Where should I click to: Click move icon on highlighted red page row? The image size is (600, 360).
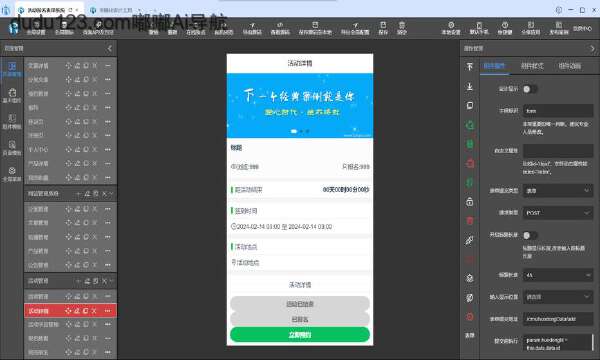coord(68,311)
